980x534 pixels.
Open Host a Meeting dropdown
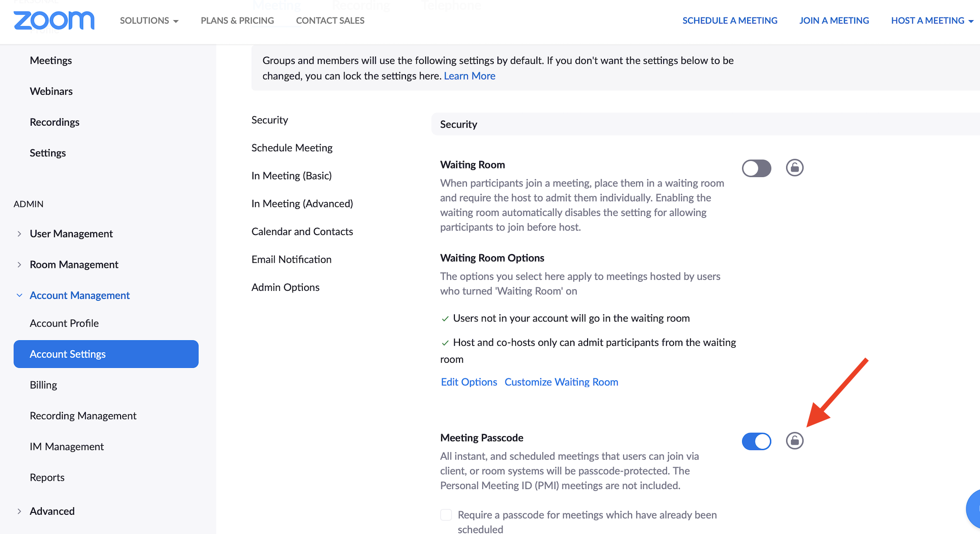[932, 21]
